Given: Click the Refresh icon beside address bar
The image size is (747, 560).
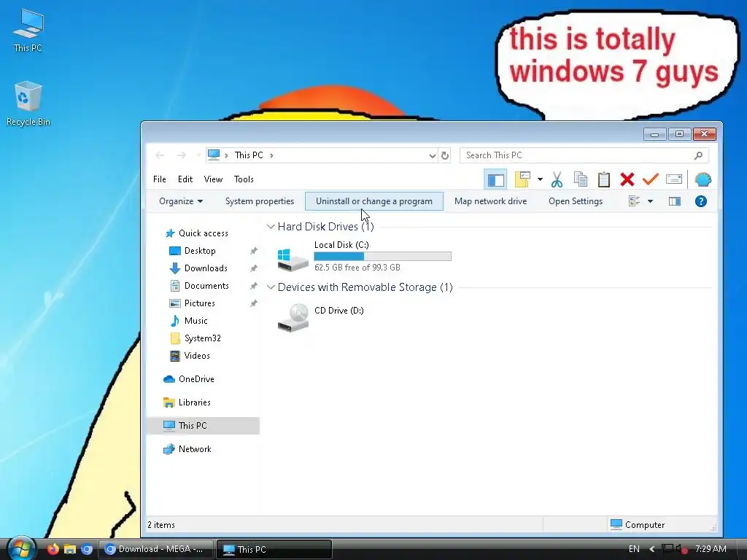Looking at the screenshot, I should 445,156.
